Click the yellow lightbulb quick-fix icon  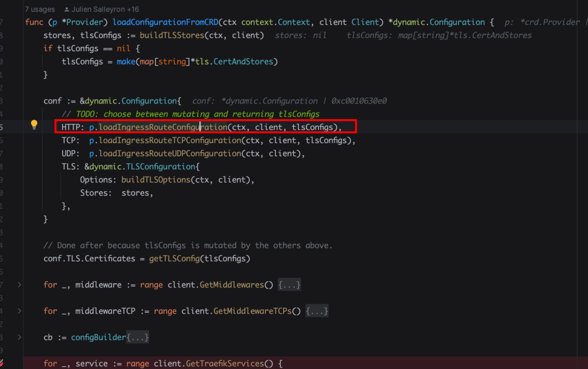tap(34, 125)
